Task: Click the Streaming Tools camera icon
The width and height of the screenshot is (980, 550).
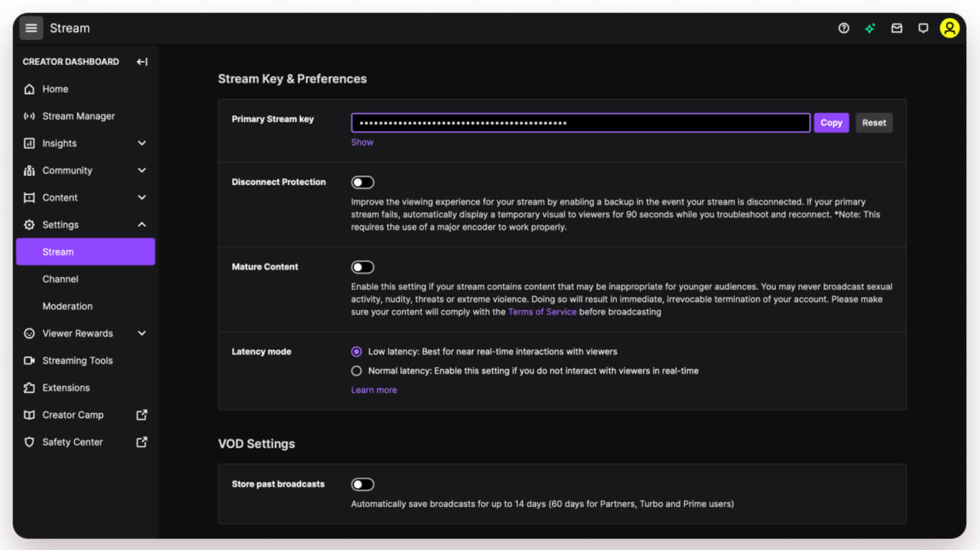Action: 29,361
